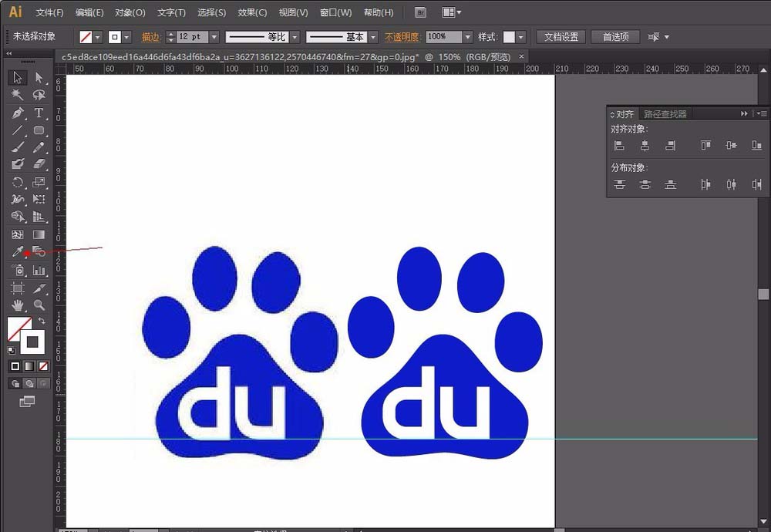Viewport: 771px width, 532px height.
Task: Select the Column Graph tool
Action: 39,270
